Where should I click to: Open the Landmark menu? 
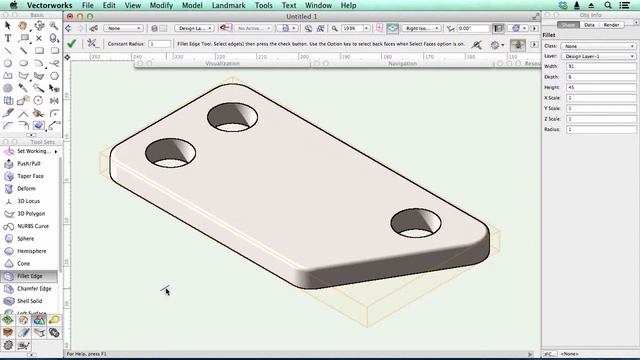229,5
